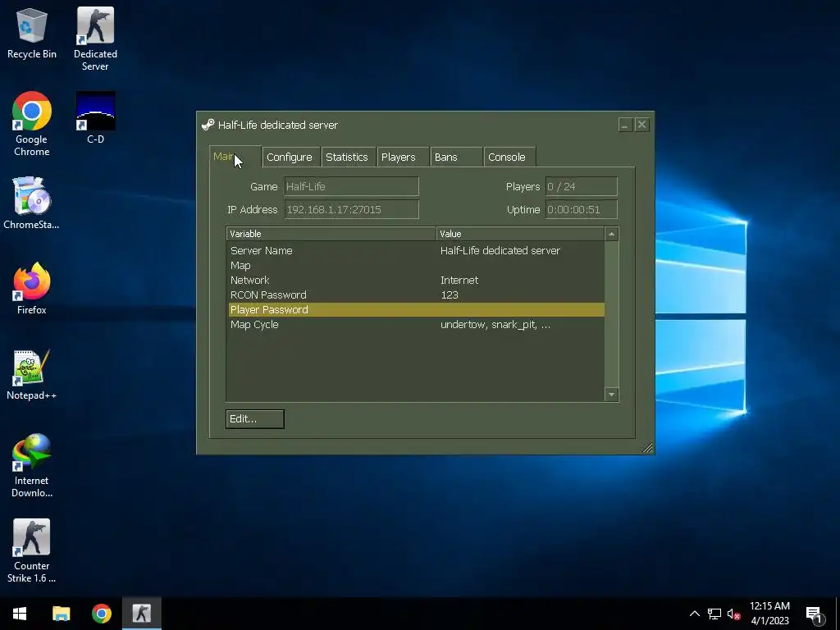Show hidden system tray icons
Screen dimensions: 840x630
(x=694, y=614)
